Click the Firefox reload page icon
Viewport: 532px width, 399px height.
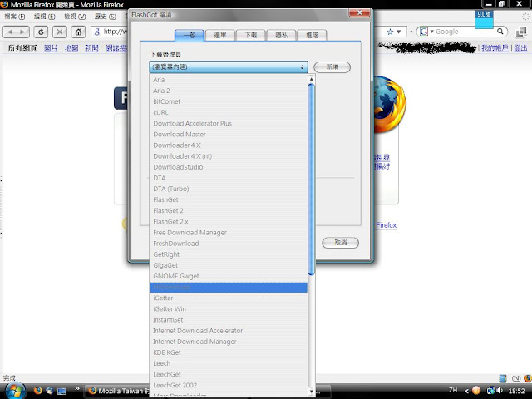click(41, 32)
